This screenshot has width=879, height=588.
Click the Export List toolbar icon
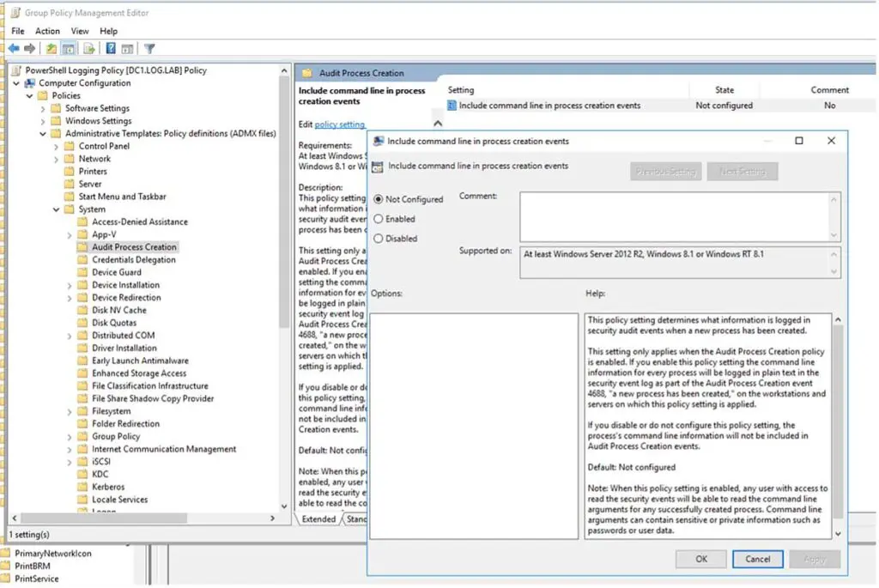(x=88, y=49)
